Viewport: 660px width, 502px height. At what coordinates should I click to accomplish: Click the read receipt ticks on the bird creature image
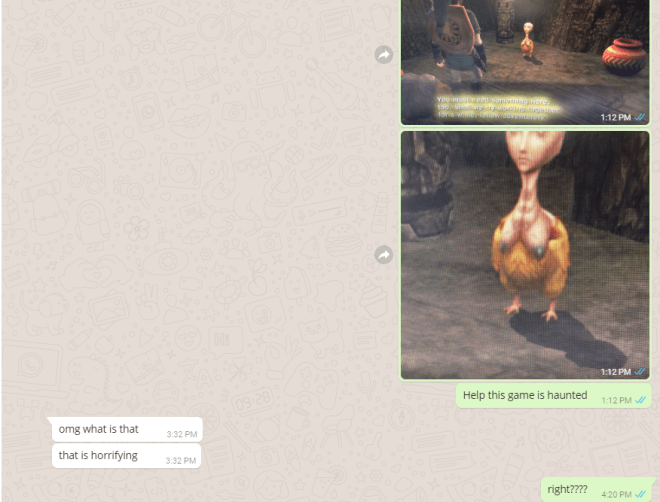[x=640, y=372]
